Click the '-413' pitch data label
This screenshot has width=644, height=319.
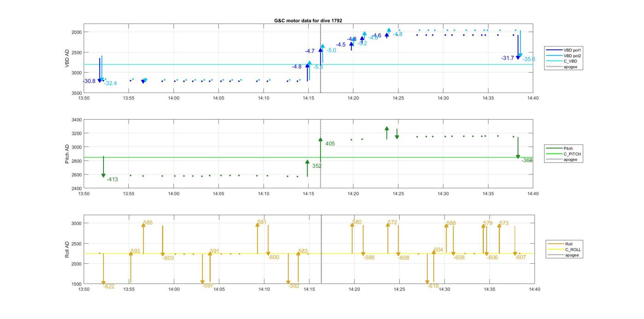112,180
